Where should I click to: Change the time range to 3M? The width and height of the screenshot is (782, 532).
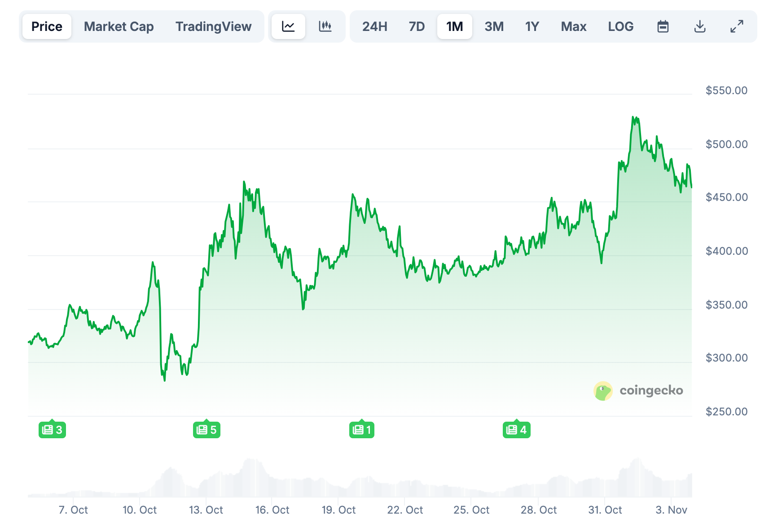[494, 26]
